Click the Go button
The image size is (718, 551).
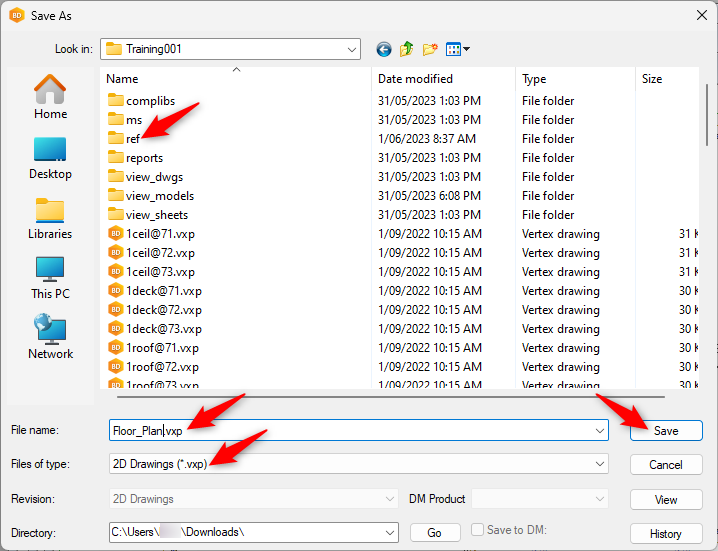(x=435, y=533)
